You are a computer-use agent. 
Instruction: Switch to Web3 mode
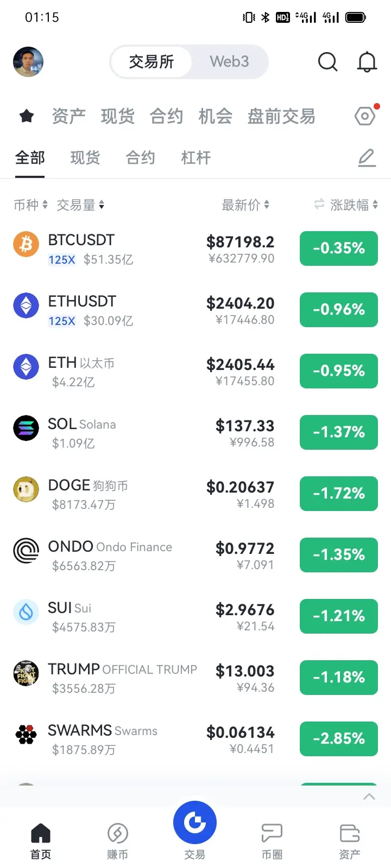point(229,62)
